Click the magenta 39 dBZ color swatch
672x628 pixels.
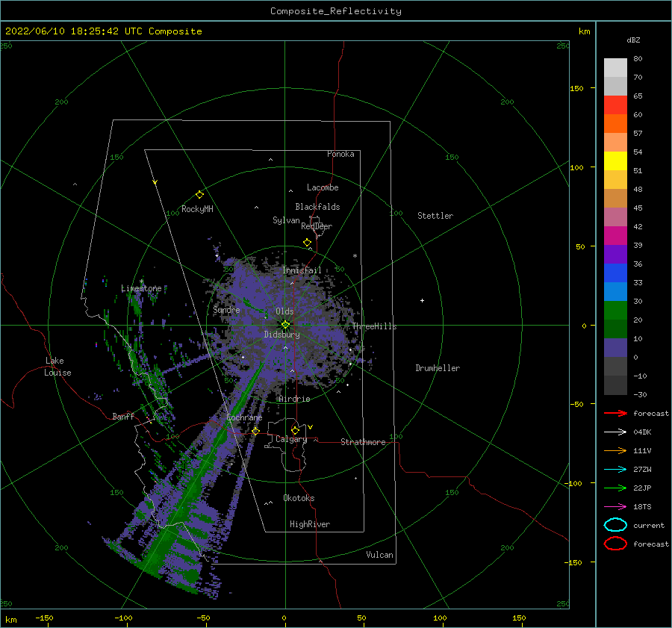[x=615, y=236]
